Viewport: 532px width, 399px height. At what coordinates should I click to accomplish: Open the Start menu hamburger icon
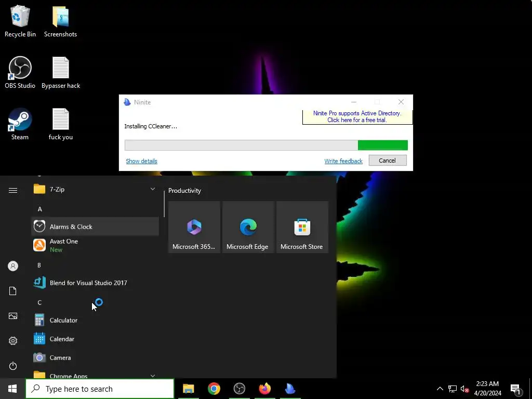13,190
